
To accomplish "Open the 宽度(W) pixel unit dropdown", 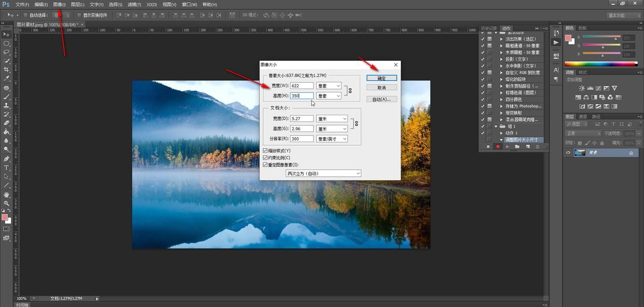I will (x=329, y=86).
